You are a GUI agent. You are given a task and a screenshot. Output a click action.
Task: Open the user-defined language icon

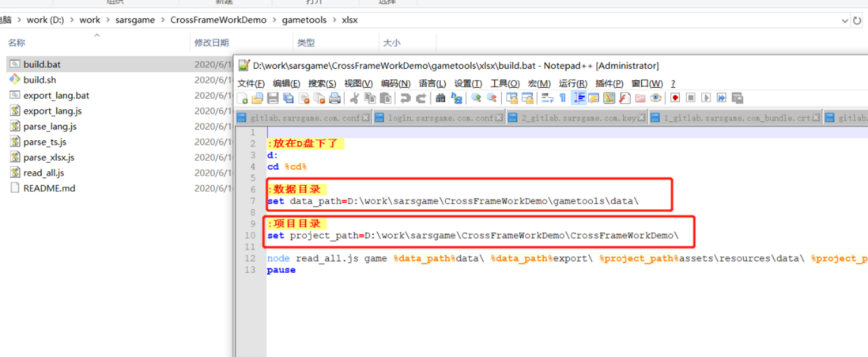pos(594,98)
